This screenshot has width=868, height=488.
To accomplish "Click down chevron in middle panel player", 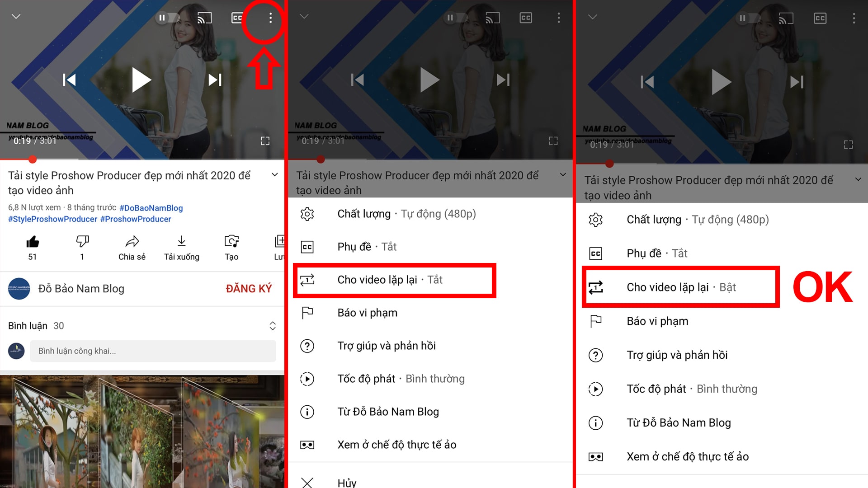I will 304,17.
